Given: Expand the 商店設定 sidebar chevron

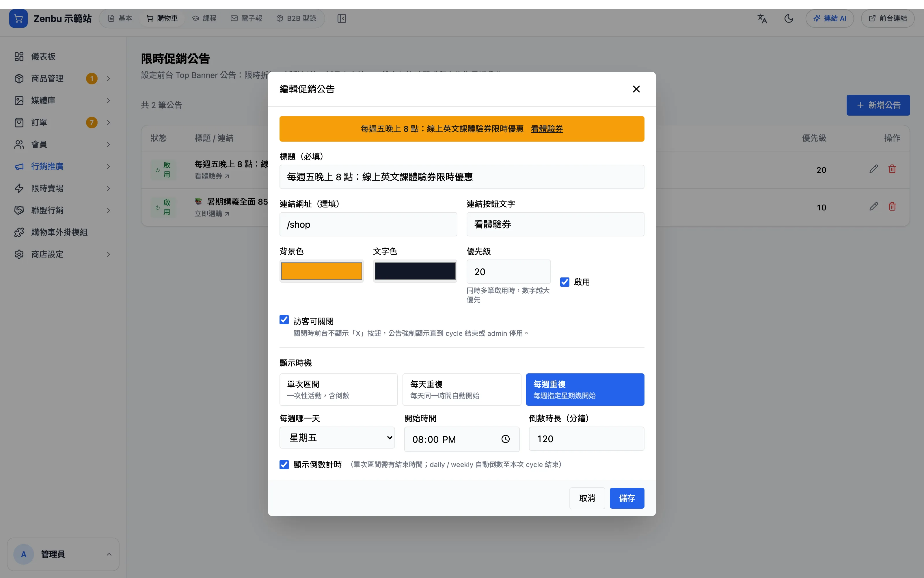Looking at the screenshot, I should click(109, 254).
